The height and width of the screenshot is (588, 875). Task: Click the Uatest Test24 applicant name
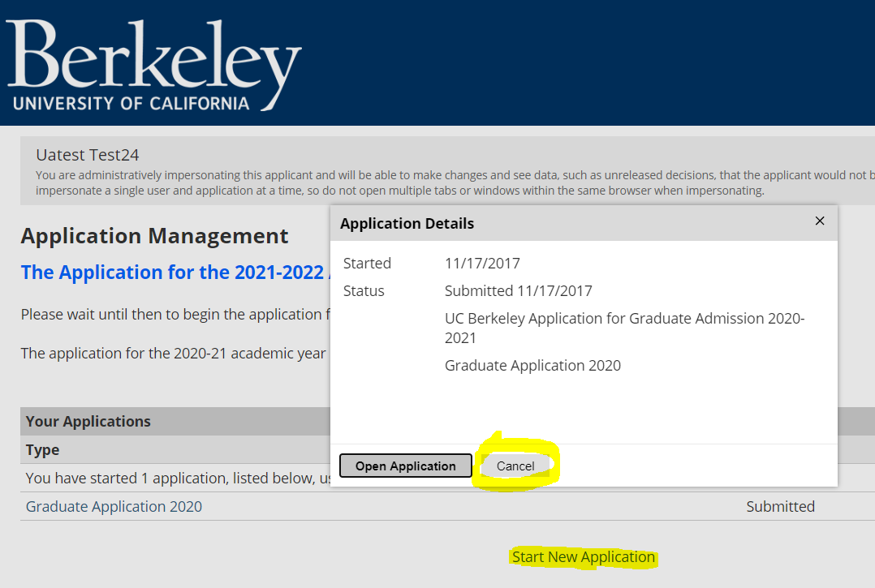88,155
